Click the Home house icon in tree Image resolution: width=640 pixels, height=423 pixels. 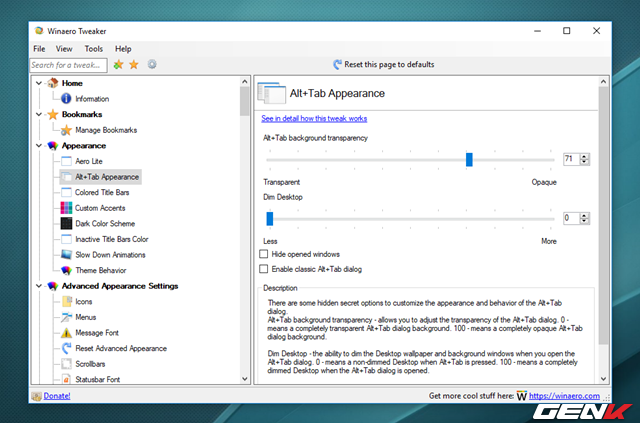point(53,83)
